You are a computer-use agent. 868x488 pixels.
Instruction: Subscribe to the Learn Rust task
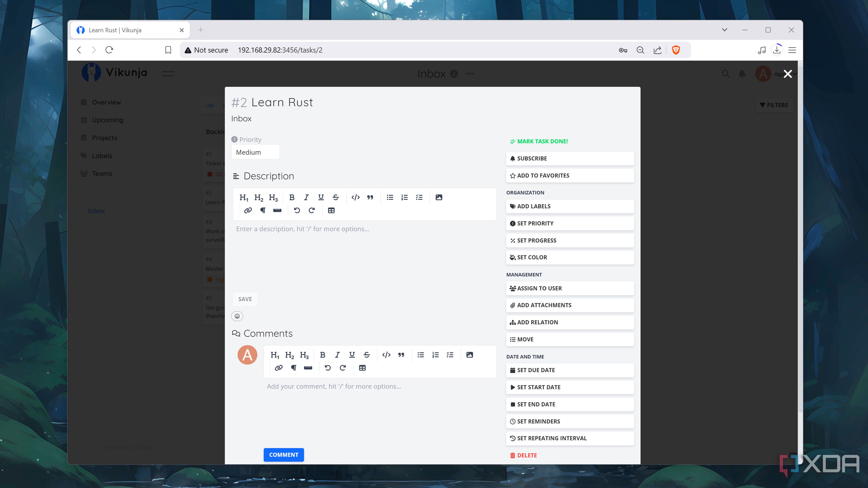(x=569, y=158)
